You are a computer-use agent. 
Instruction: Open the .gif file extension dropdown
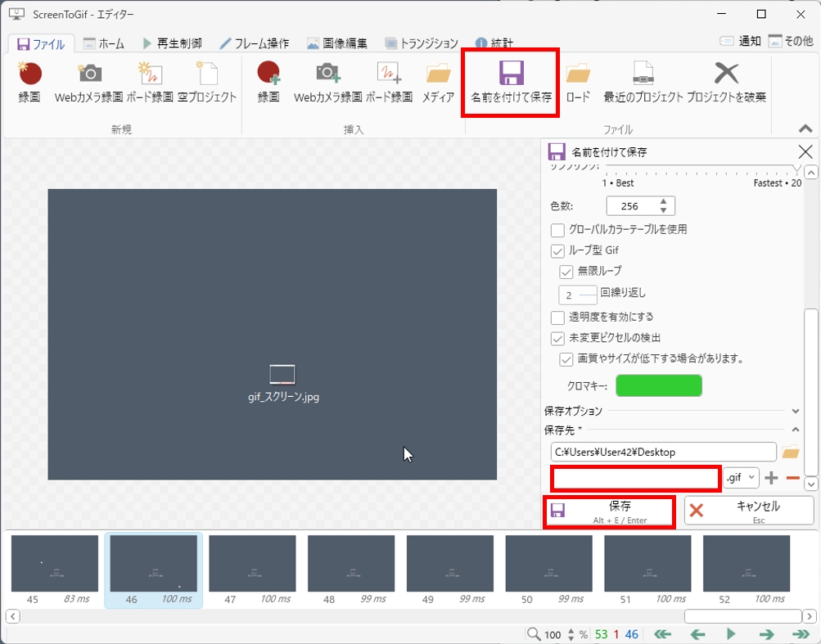[x=742, y=478]
